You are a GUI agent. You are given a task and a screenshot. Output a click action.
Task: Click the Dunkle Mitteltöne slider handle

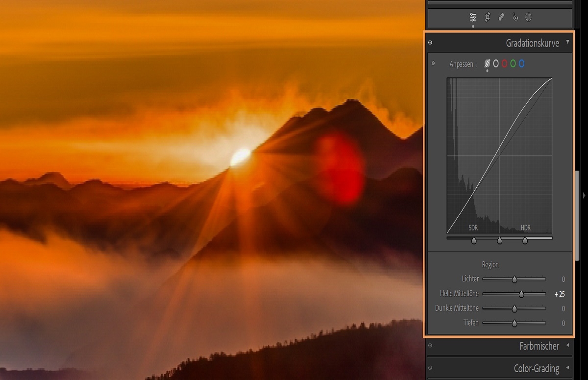[514, 309]
